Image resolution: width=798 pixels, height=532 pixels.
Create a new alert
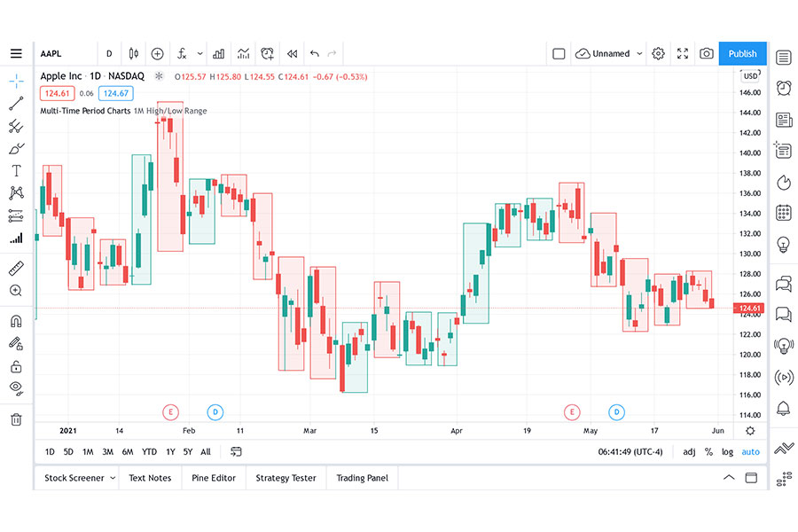click(x=267, y=53)
